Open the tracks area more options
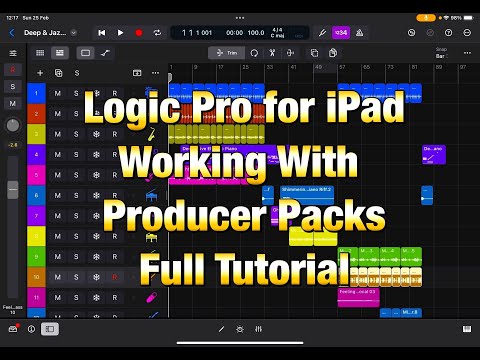Viewport: 480px width, 360px height. [467, 53]
